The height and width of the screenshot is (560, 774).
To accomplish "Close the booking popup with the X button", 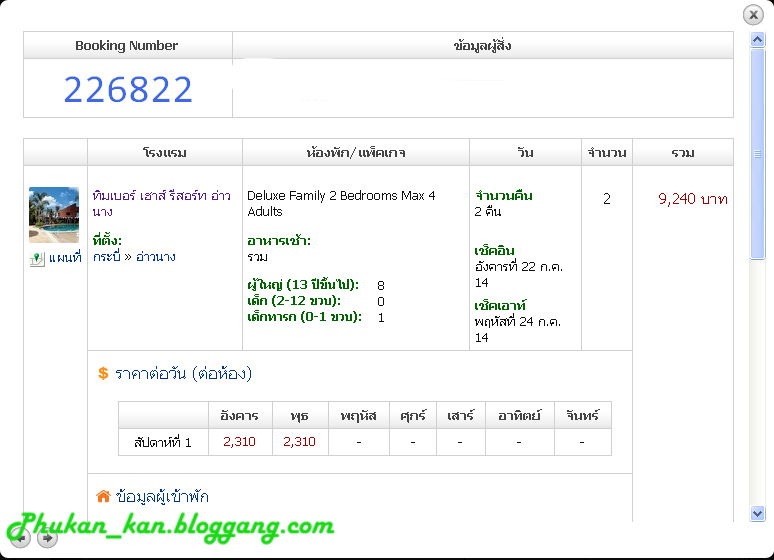I will coord(753,15).
